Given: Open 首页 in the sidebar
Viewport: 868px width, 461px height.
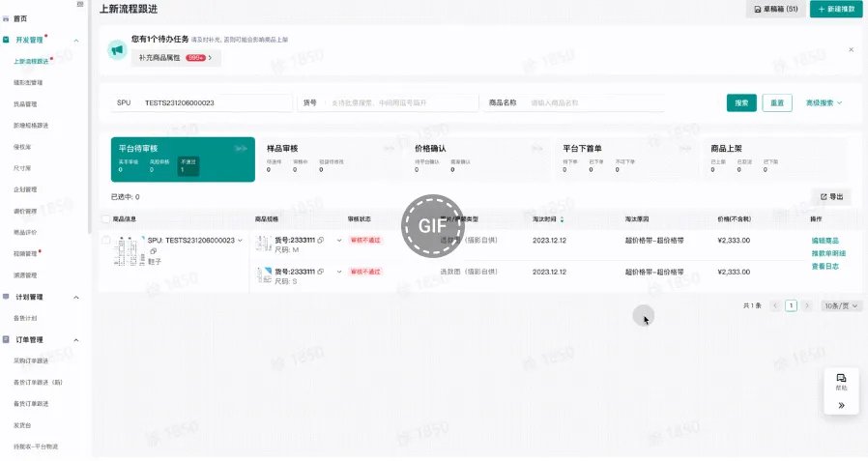Looking at the screenshot, I should pyautogui.click(x=20, y=18).
